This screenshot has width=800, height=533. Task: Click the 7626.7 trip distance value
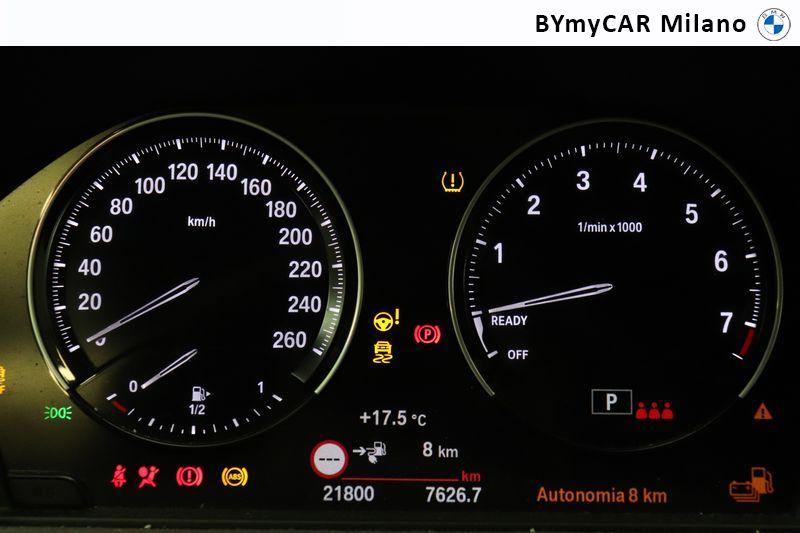[x=453, y=495]
